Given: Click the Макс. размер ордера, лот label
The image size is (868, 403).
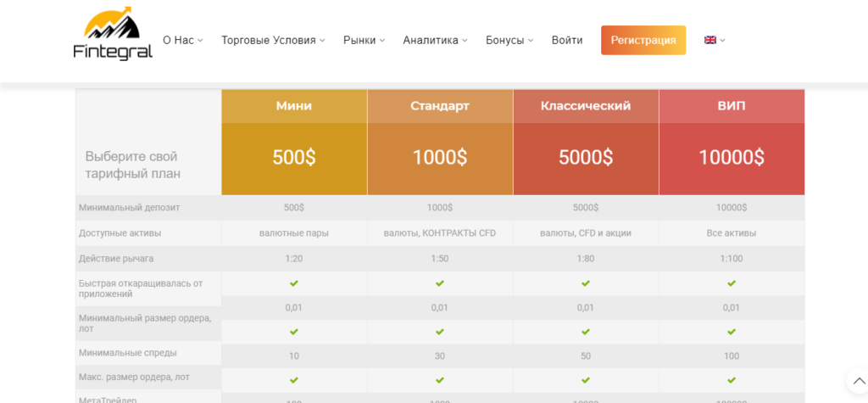Looking at the screenshot, I should (x=134, y=378).
